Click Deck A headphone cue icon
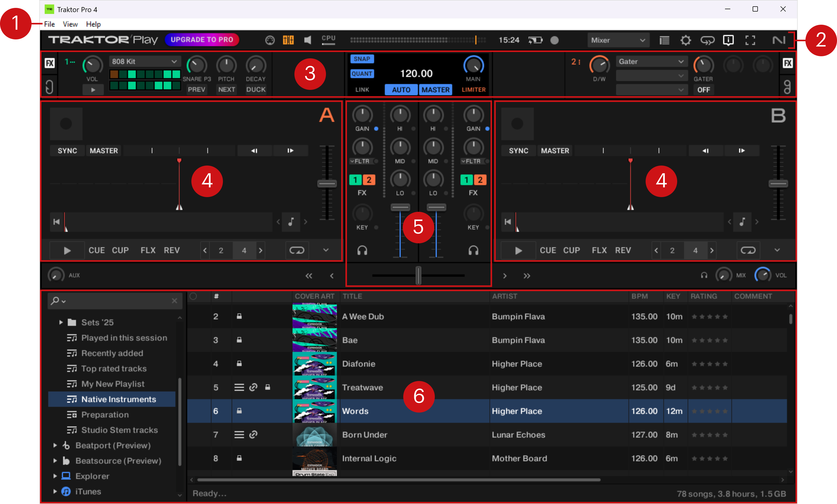The image size is (837, 504). (x=362, y=251)
